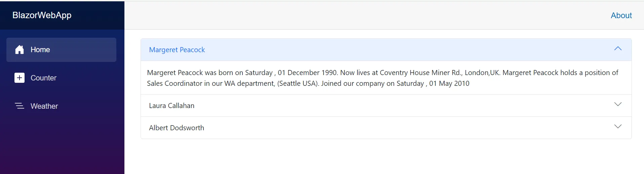Go to the Counter page label
The image size is (644, 174).
(x=43, y=78)
